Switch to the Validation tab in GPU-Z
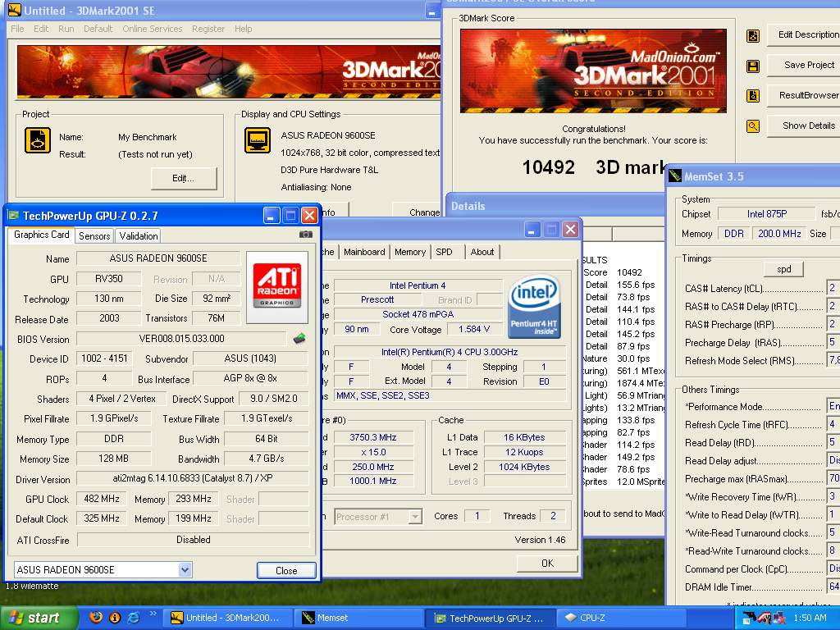840x630 pixels. (x=138, y=235)
